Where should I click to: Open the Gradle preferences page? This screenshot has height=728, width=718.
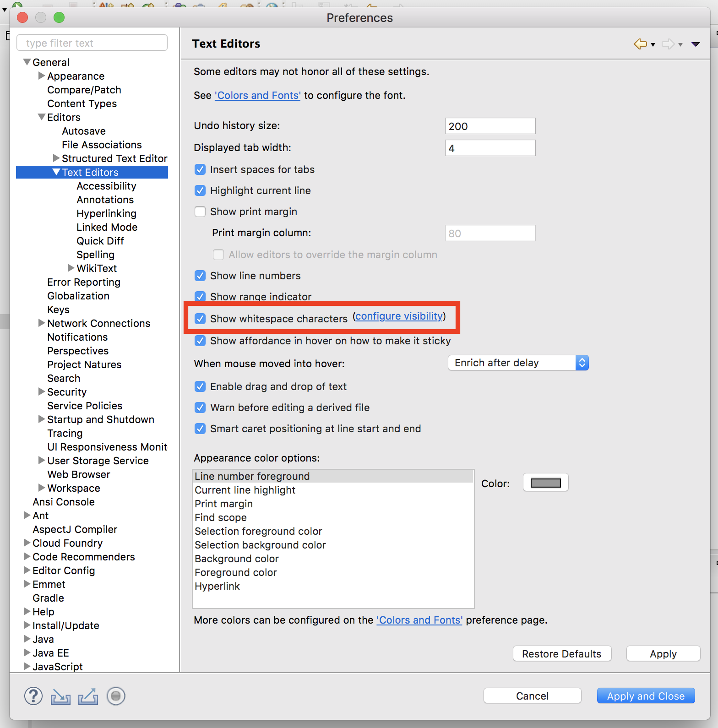(x=48, y=598)
